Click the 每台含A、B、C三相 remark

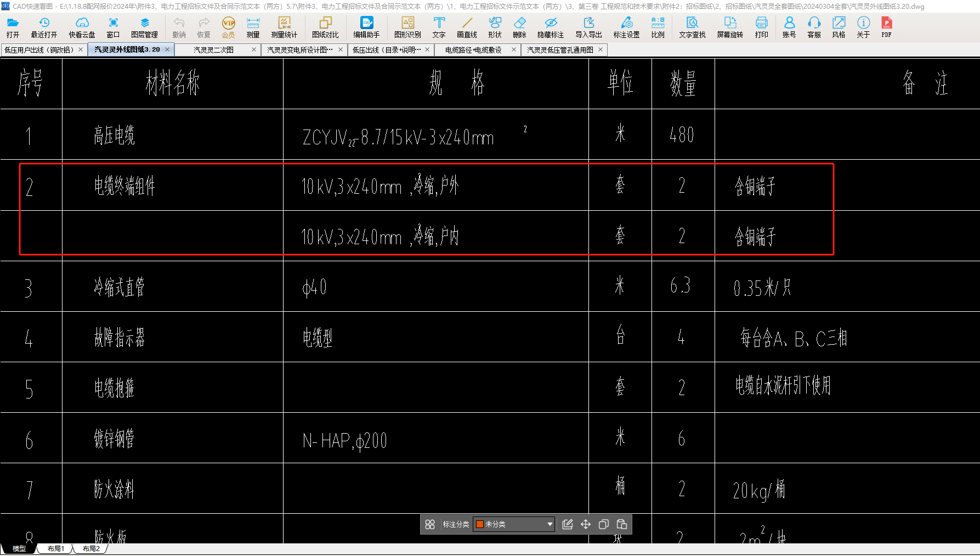(x=794, y=338)
